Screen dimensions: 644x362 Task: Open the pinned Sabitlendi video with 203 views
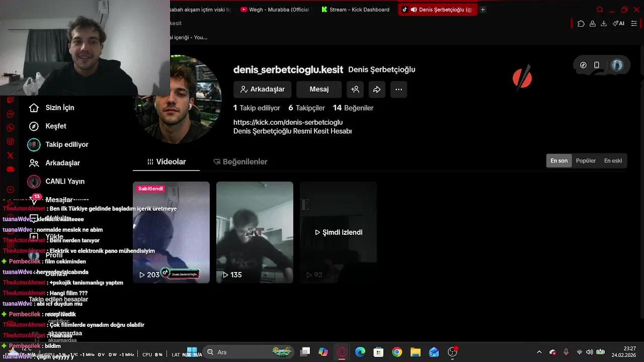(x=171, y=232)
